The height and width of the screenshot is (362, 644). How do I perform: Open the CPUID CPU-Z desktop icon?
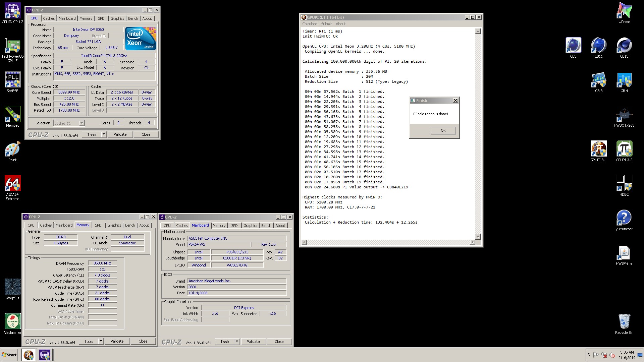[x=12, y=13]
